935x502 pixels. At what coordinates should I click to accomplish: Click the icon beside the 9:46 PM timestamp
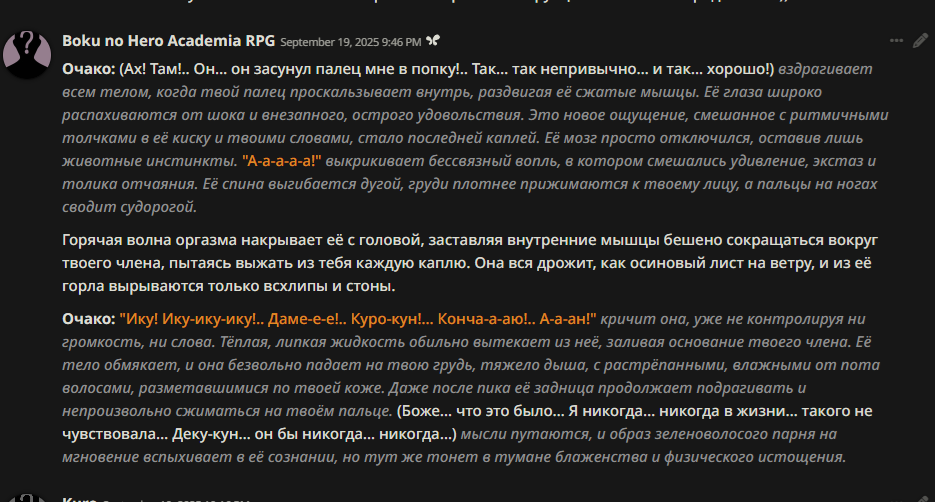(x=433, y=41)
